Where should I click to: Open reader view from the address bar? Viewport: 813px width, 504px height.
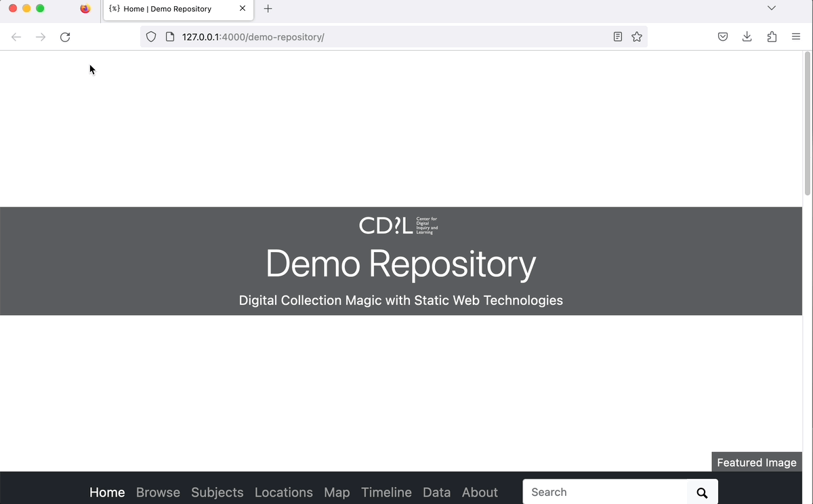click(617, 37)
